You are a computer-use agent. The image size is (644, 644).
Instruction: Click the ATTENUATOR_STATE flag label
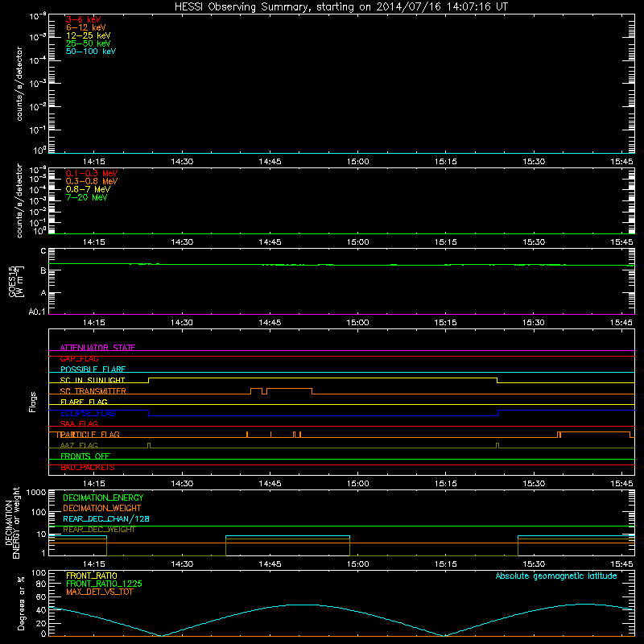[97, 348]
